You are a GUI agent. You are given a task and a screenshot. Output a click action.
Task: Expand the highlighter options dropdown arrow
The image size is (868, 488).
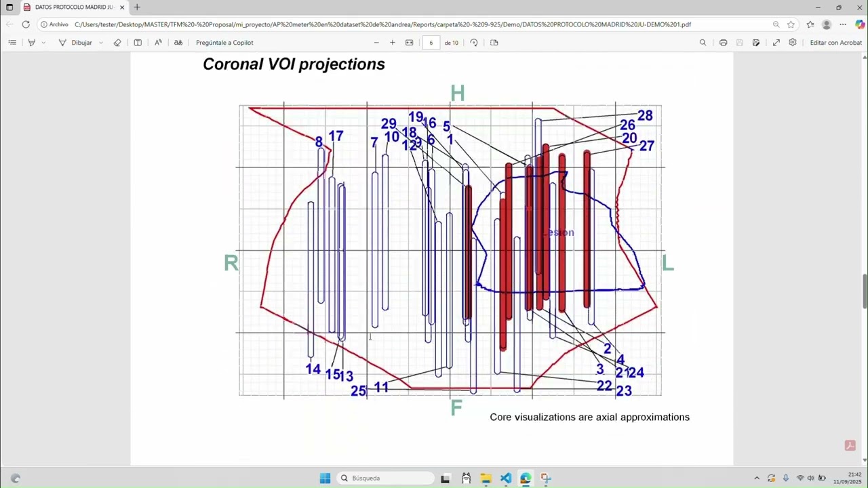click(43, 42)
